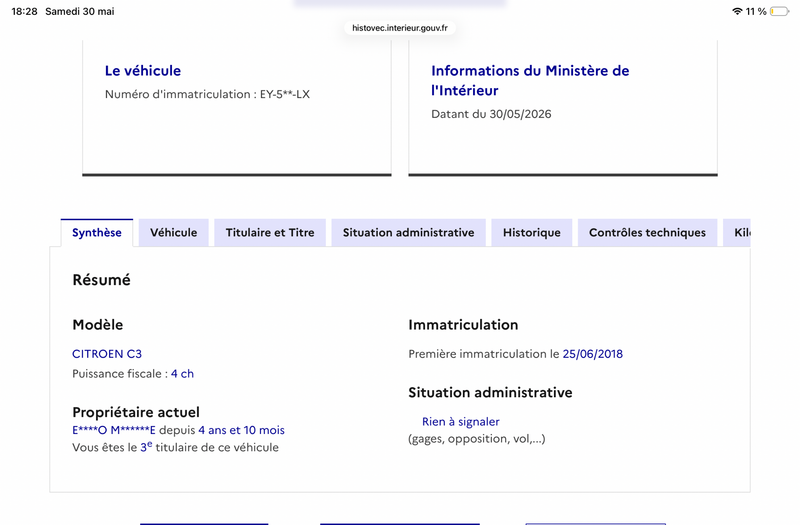Click the Rien à signaler status
The height and width of the screenshot is (525, 800).
[x=461, y=421]
